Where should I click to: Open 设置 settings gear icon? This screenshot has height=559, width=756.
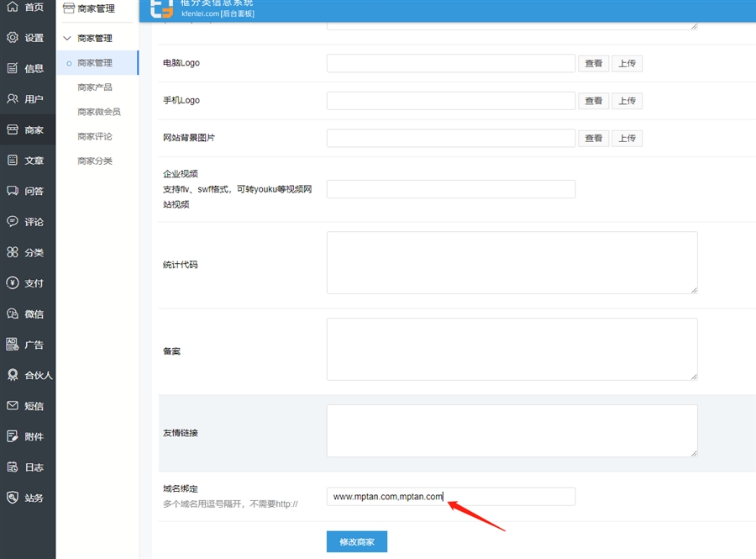[x=12, y=38]
